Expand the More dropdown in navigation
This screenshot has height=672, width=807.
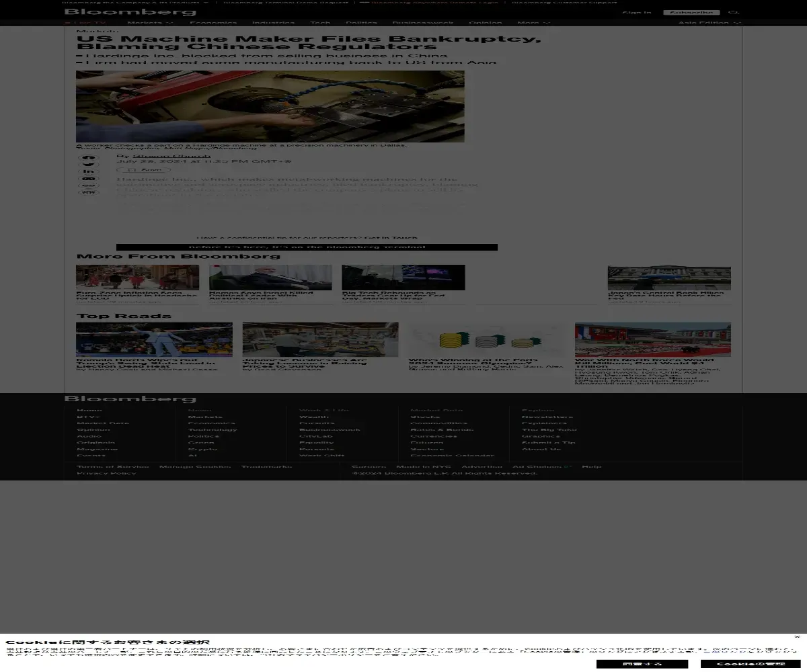pos(533,23)
